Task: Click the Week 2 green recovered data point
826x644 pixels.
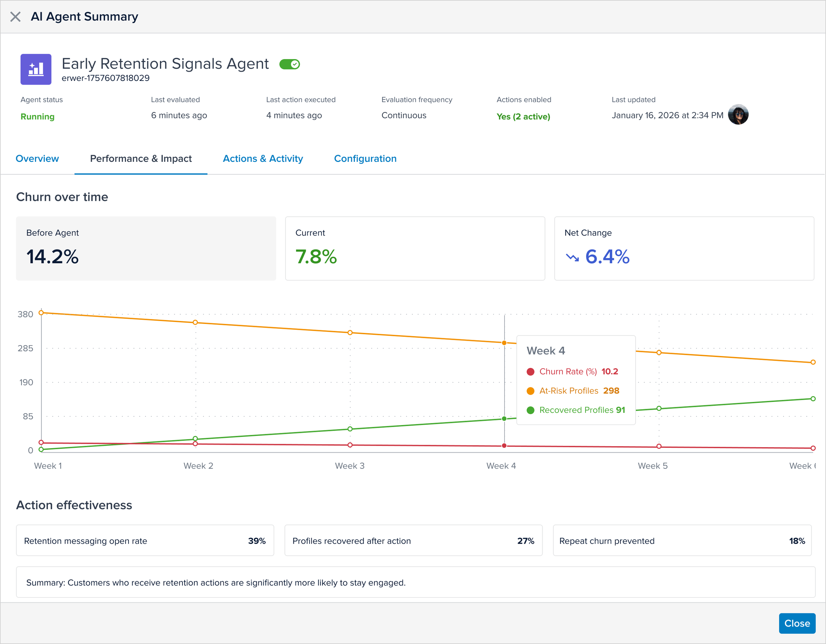Action: pos(195,439)
